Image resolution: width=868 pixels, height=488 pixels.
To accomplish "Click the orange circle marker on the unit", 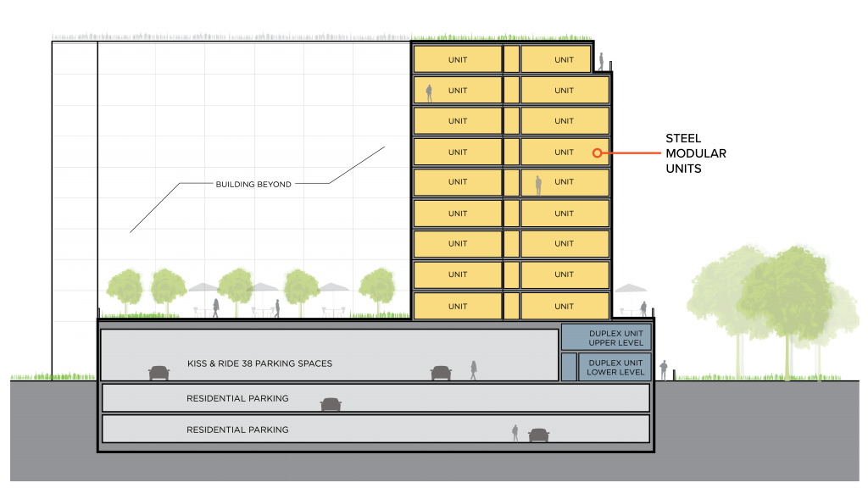I will pos(597,153).
